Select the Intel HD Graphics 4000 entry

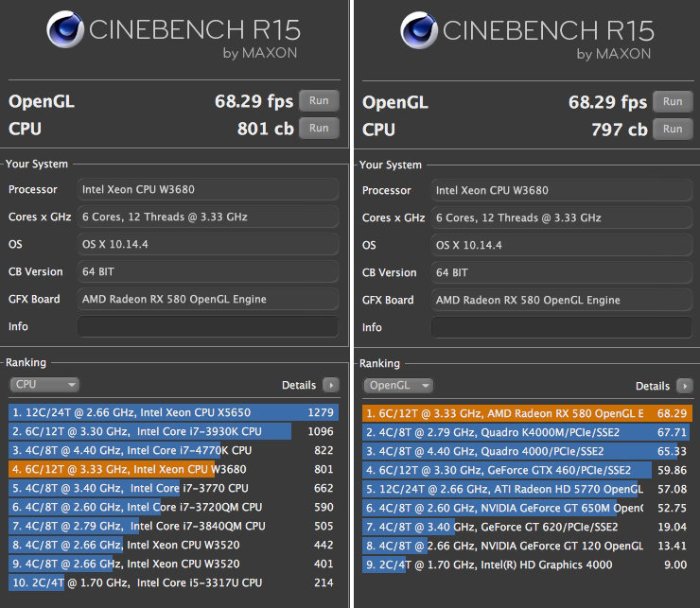pos(526,565)
